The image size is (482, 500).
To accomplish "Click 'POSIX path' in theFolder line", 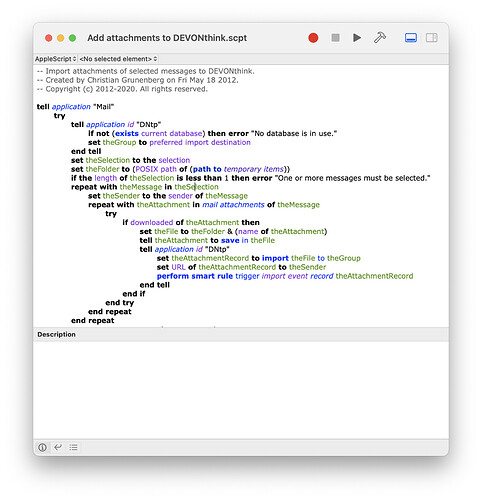I will (x=156, y=169).
